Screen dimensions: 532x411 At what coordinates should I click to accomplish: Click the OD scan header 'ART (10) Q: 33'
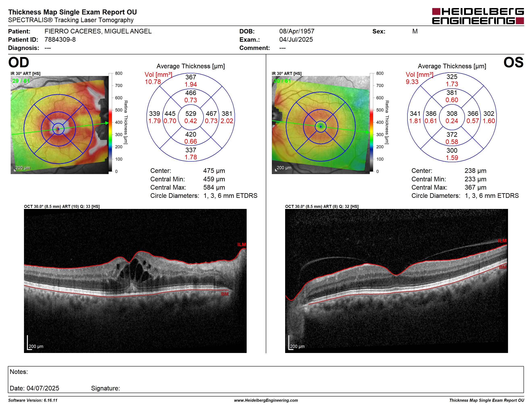tap(76, 207)
